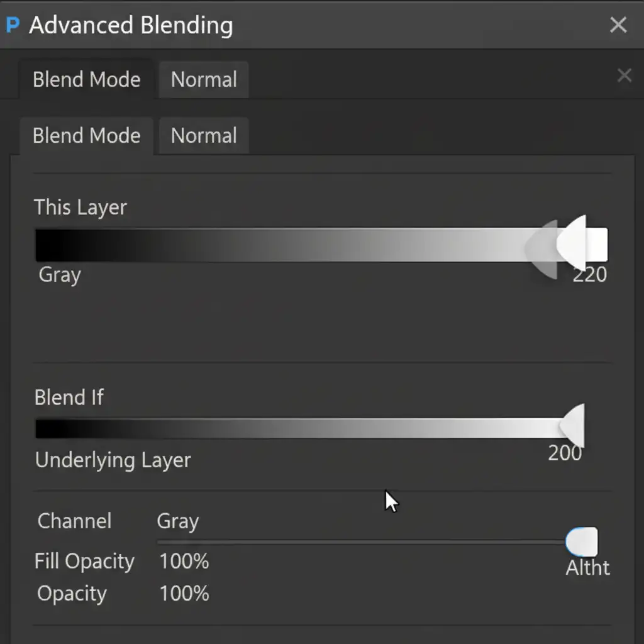
Task: Click the 200 value under Blend If
Action: (564, 453)
